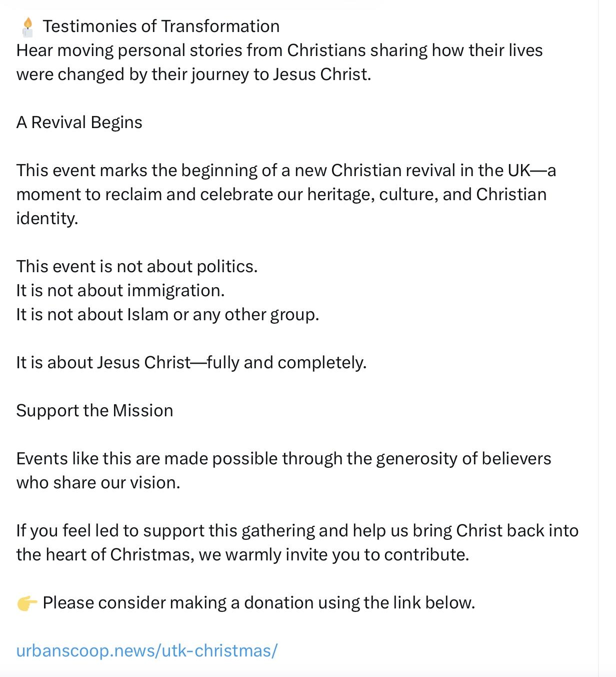Click the line "who share our vision."
This screenshot has width=616, height=677.
coord(98,482)
